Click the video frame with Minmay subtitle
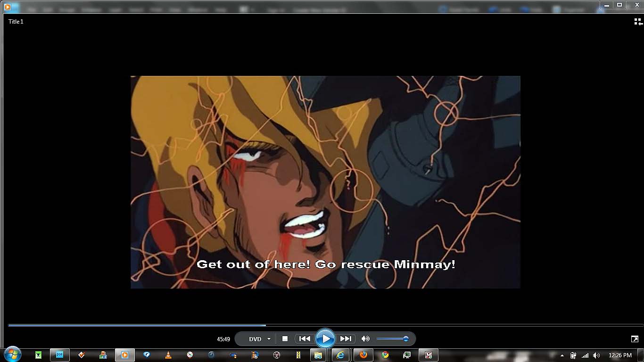 point(325,182)
